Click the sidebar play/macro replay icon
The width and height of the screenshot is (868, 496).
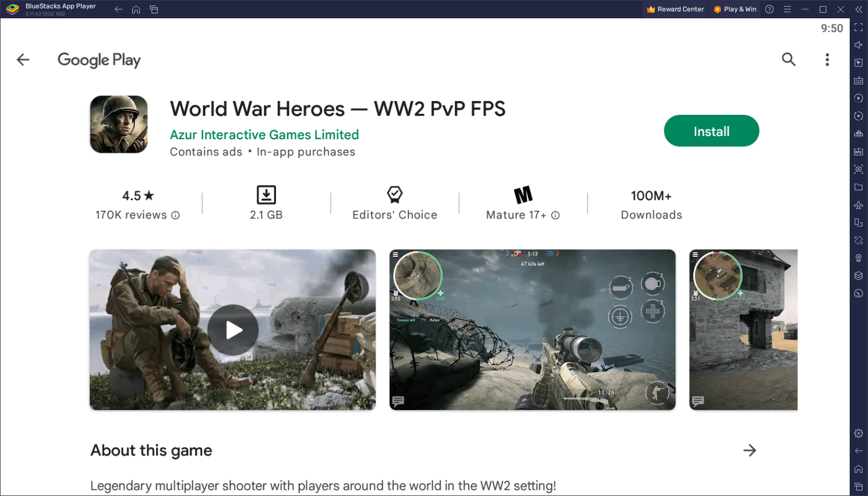point(859,98)
